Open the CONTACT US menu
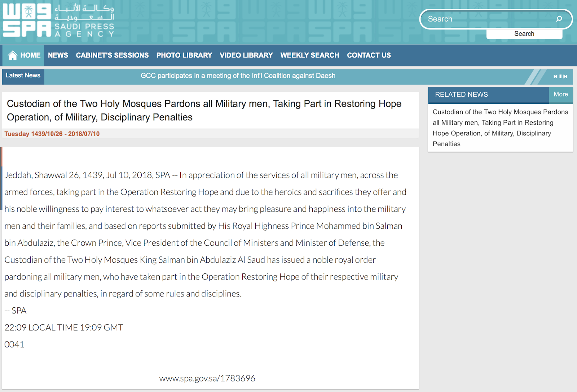The height and width of the screenshot is (392, 577). pos(369,55)
